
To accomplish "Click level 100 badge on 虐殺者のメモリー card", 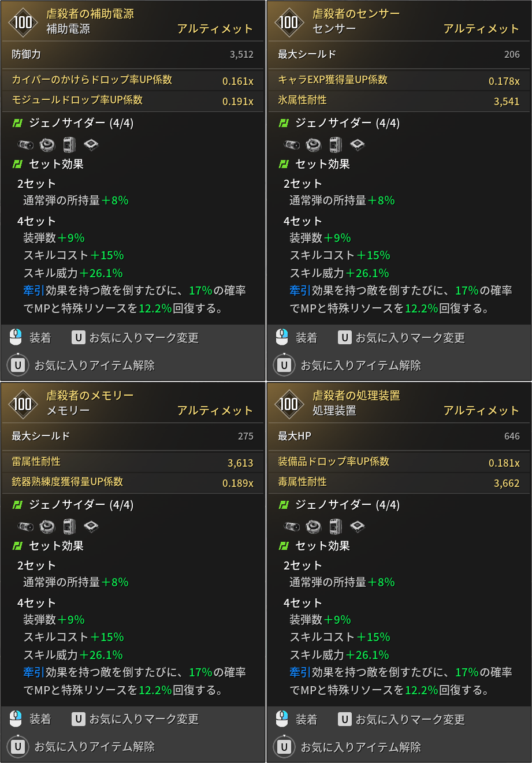I will (x=23, y=403).
